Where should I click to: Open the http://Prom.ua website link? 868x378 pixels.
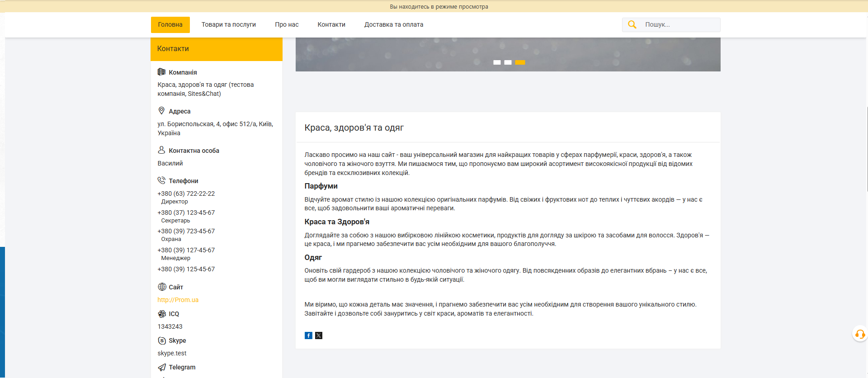pyautogui.click(x=178, y=300)
